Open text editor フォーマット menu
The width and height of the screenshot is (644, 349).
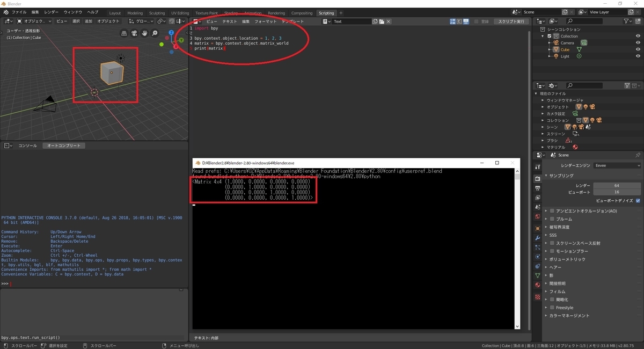tap(266, 21)
